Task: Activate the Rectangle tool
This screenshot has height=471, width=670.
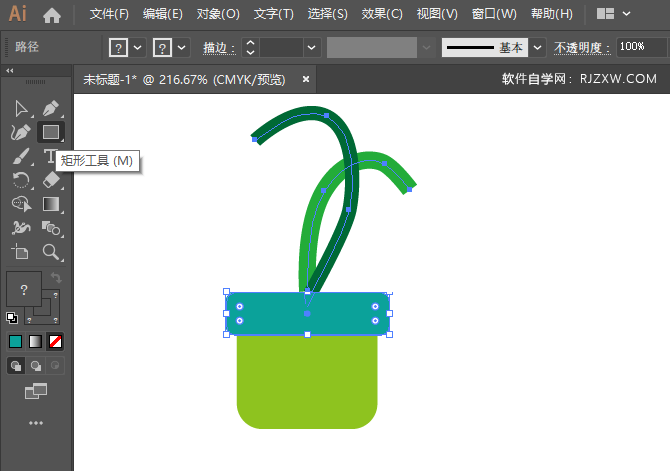Action: (51, 132)
